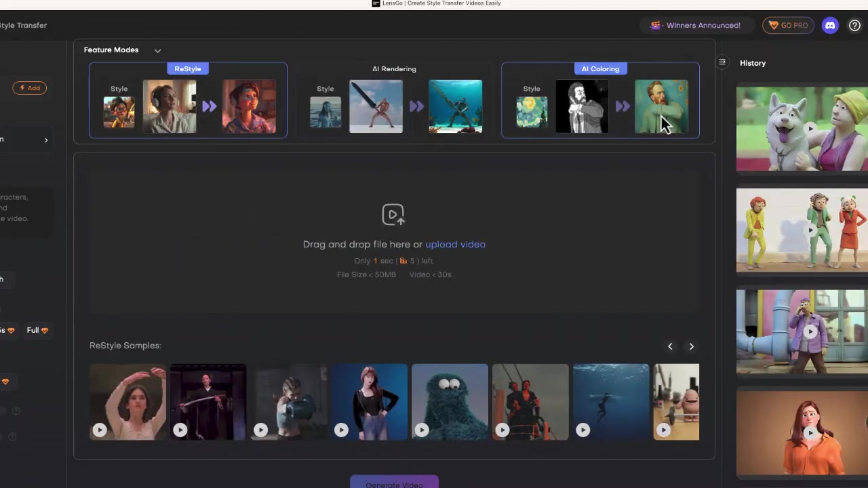Play the dancing girl sample video
This screenshot has width=868, height=488.
tap(100, 430)
